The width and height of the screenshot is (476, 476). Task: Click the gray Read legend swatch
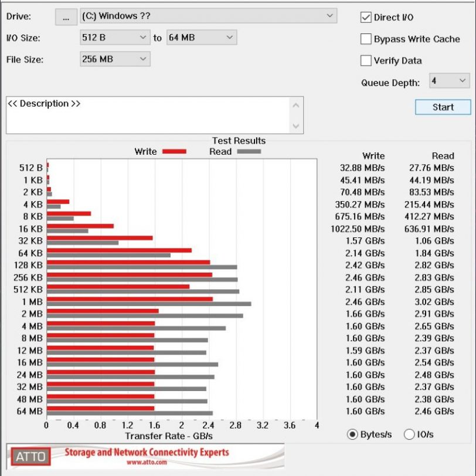[249, 151]
